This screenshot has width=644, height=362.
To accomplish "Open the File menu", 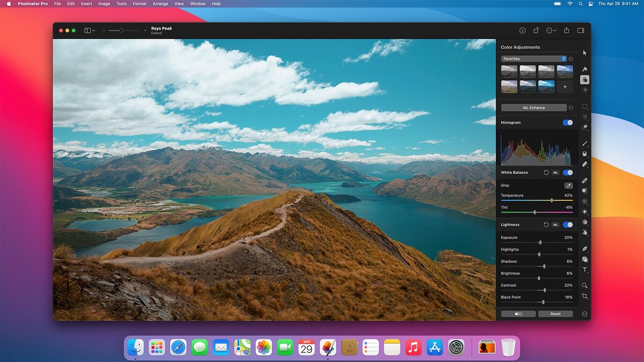I will coord(57,4).
